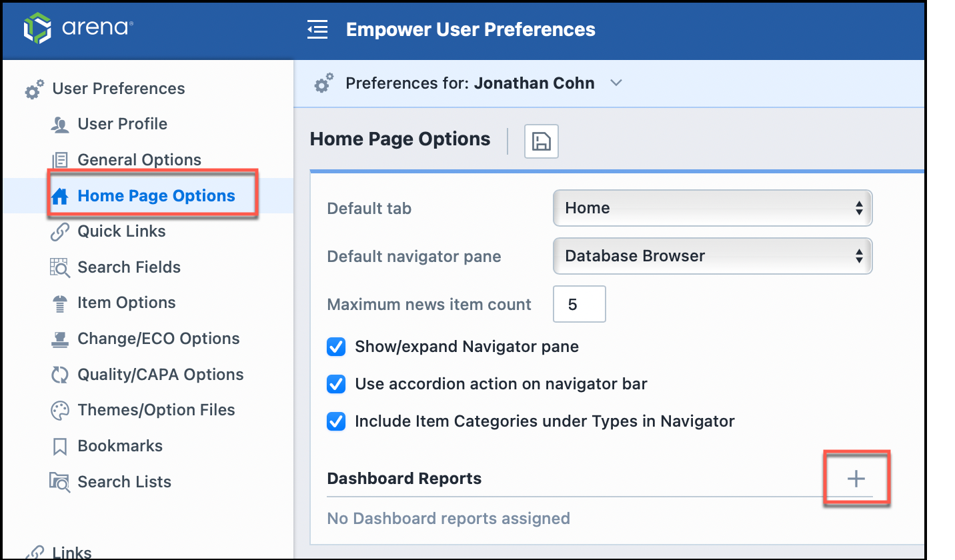Image resolution: width=955 pixels, height=560 pixels.
Task: Select Home Page Options in sidebar
Action: [x=157, y=196]
